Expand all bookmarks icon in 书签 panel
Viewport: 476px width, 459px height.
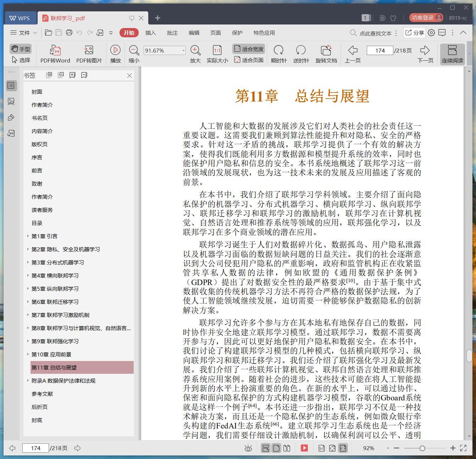[49, 75]
